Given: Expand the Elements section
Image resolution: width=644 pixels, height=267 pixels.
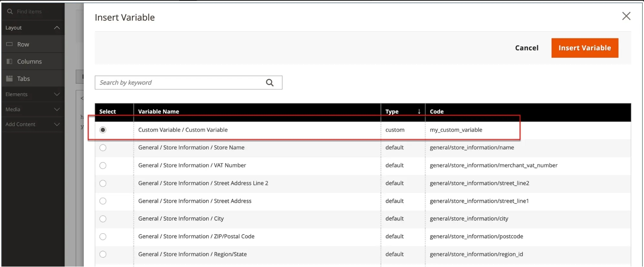Looking at the screenshot, I should click(x=57, y=94).
